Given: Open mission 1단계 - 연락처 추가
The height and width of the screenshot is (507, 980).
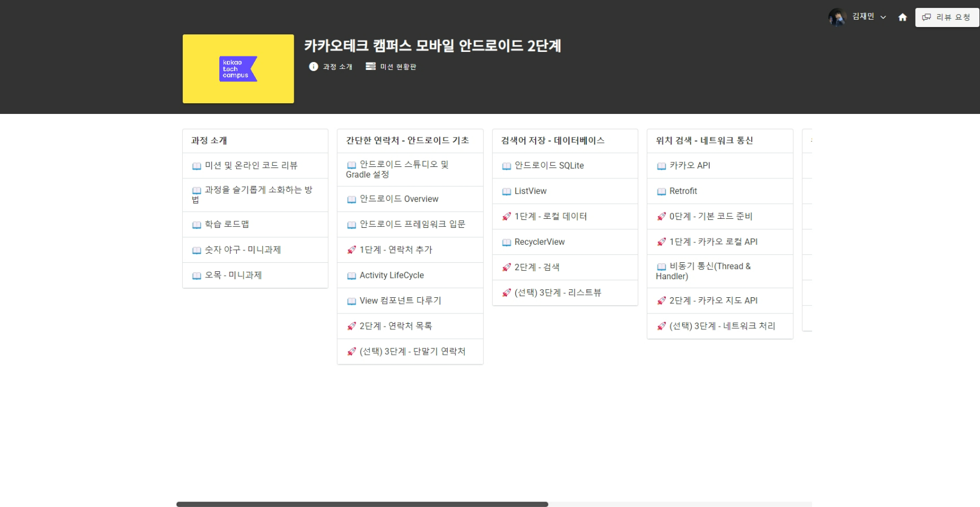Looking at the screenshot, I should (410, 250).
